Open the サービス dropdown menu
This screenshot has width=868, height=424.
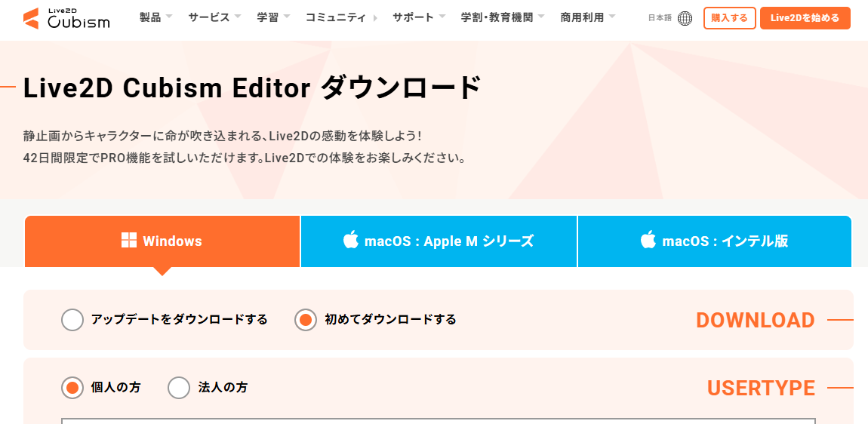point(214,17)
